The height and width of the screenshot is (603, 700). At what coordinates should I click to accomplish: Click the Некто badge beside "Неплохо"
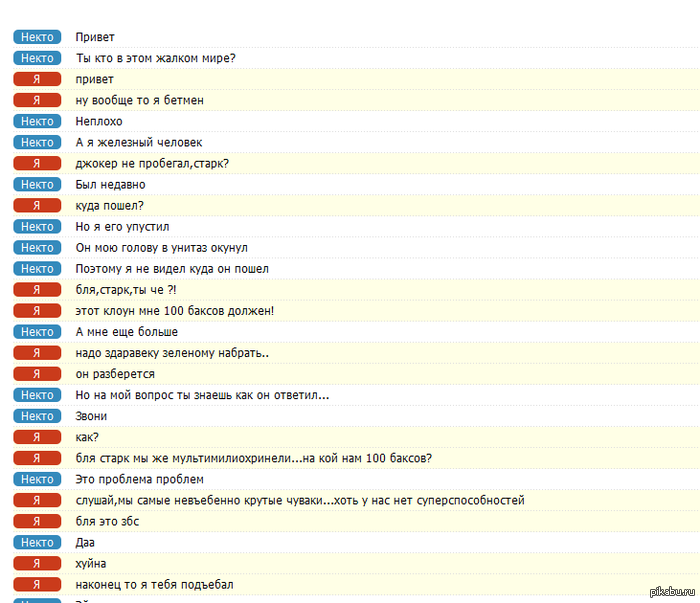(37, 121)
